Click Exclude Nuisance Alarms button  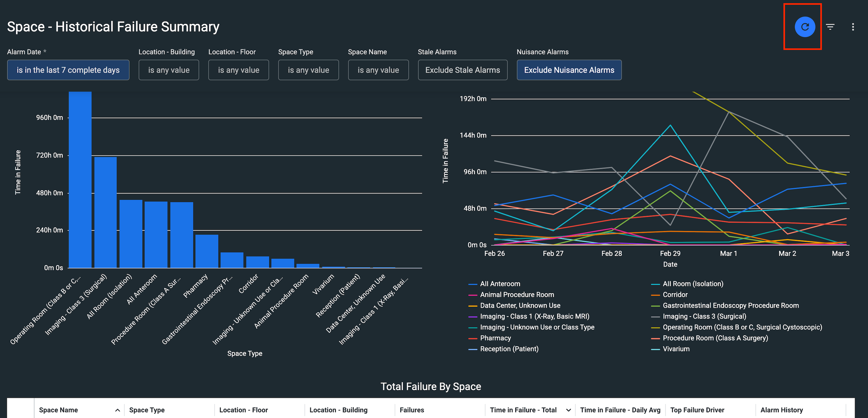[x=569, y=70]
